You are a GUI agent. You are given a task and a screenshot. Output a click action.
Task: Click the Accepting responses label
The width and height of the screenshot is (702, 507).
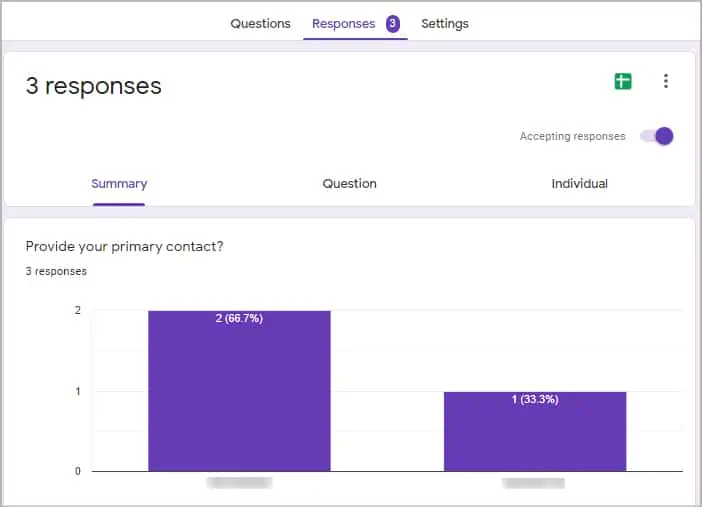[x=572, y=136]
